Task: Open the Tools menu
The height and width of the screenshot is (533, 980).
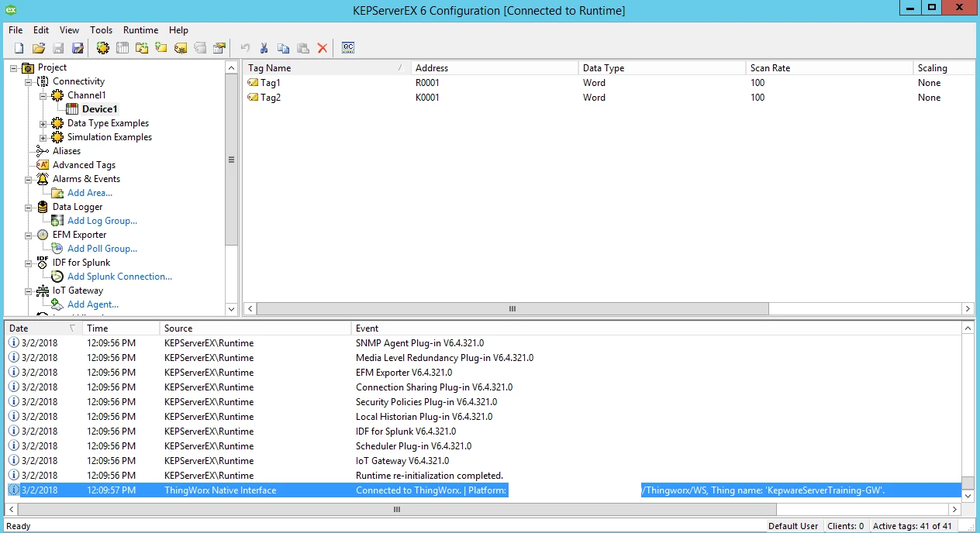Action: pyautogui.click(x=102, y=30)
